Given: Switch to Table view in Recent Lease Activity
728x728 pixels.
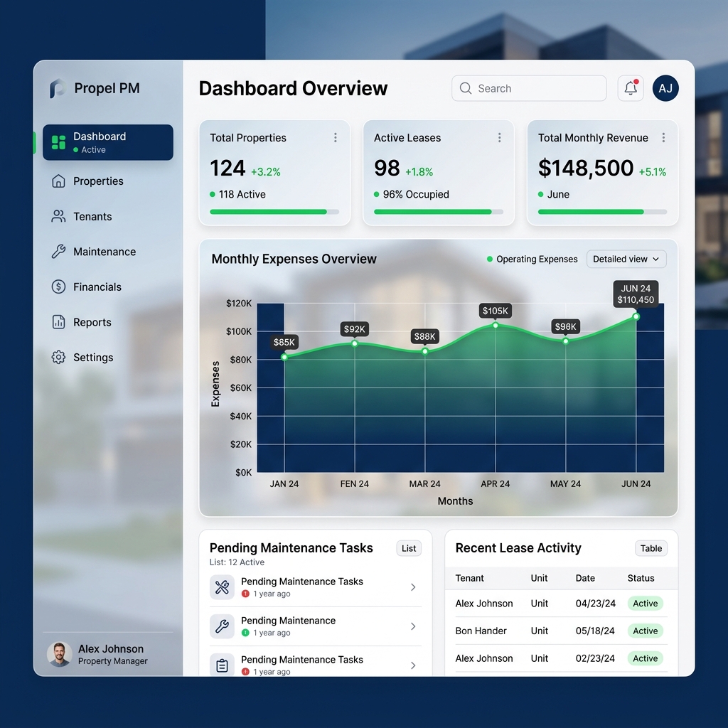Looking at the screenshot, I should click(651, 548).
